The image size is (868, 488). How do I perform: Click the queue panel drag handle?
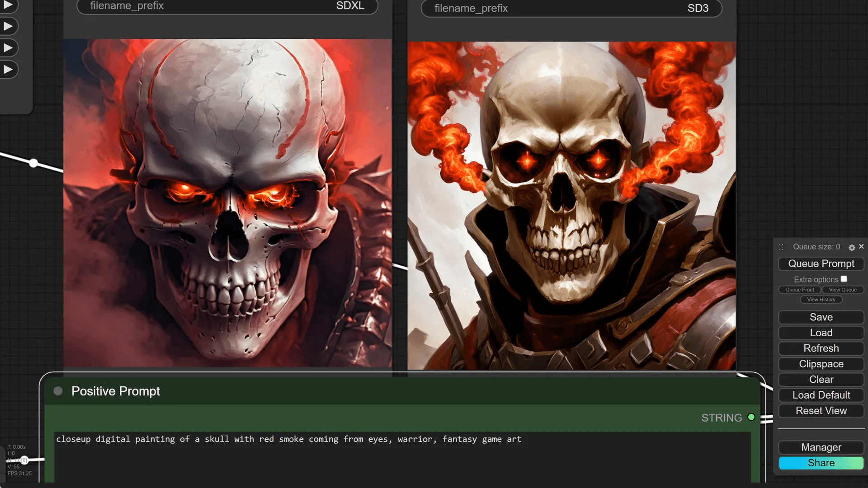point(781,247)
